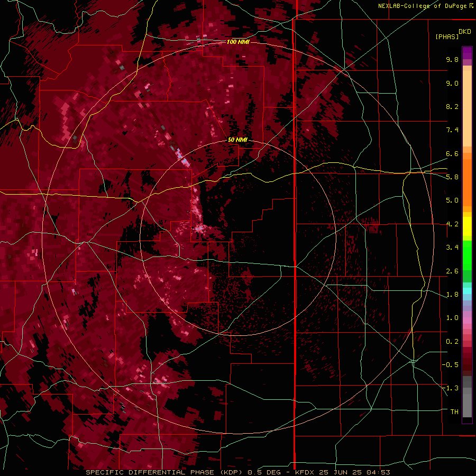Click the 9.0 scale value

pos(452,83)
